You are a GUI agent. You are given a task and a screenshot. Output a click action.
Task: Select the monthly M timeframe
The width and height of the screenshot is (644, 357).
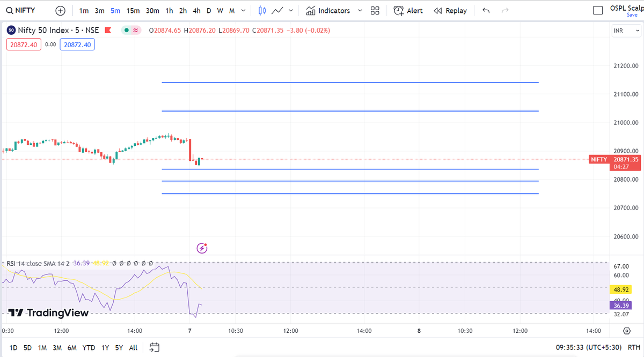(x=232, y=11)
